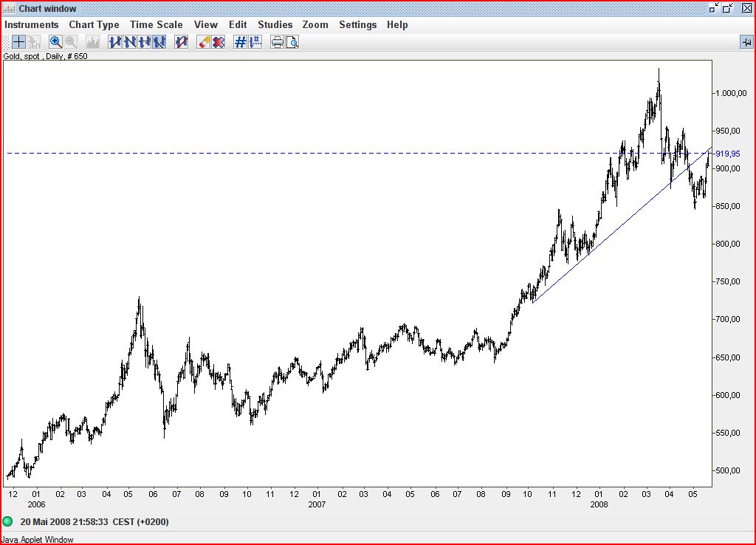Image resolution: width=756 pixels, height=545 pixels.
Task: Click the 2006 year label on time axis
Action: click(x=36, y=504)
